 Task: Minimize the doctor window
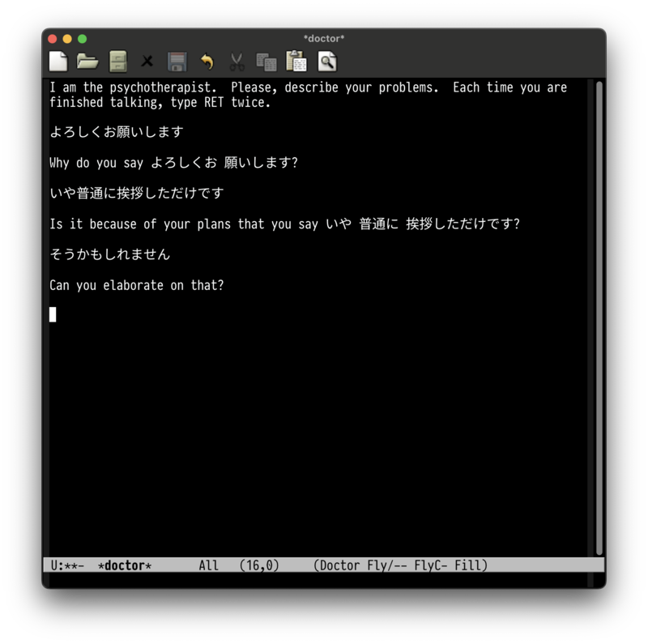[67, 39]
